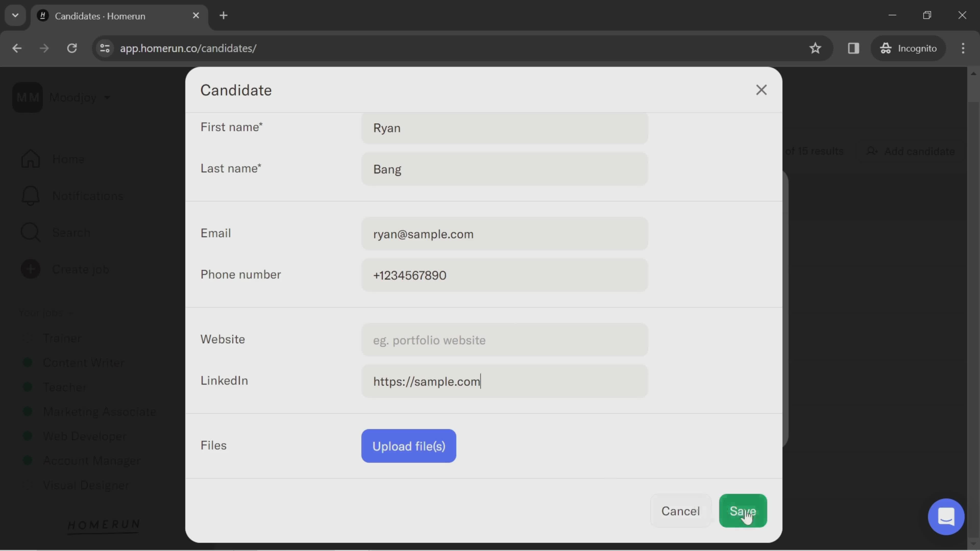The image size is (980, 551).
Task: Open the Chrome three-dot menu
Action: click(x=963, y=48)
